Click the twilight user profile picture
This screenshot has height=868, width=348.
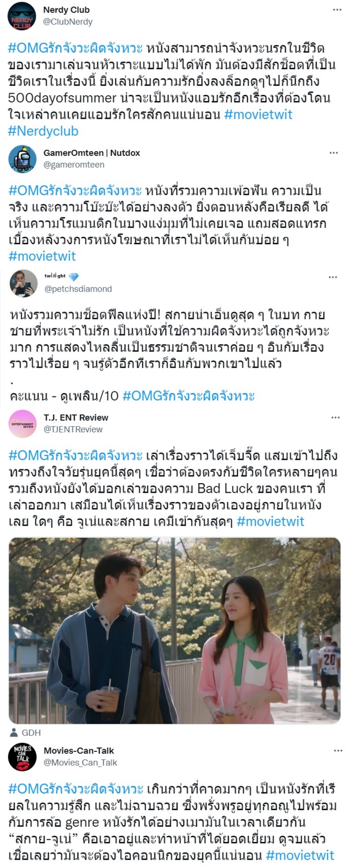(x=23, y=283)
